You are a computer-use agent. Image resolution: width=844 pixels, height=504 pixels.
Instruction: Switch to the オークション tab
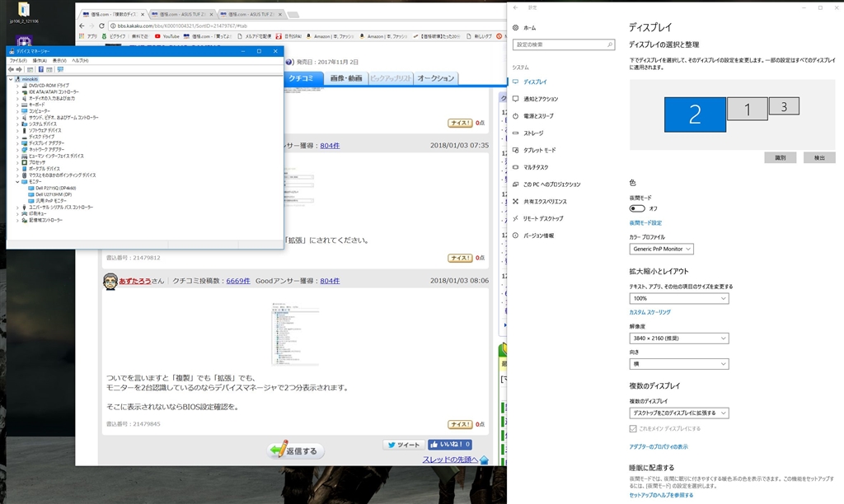436,78
